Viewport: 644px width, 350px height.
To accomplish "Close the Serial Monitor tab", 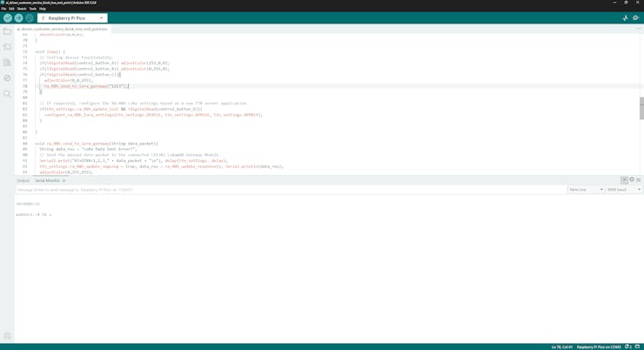I will click(x=64, y=181).
